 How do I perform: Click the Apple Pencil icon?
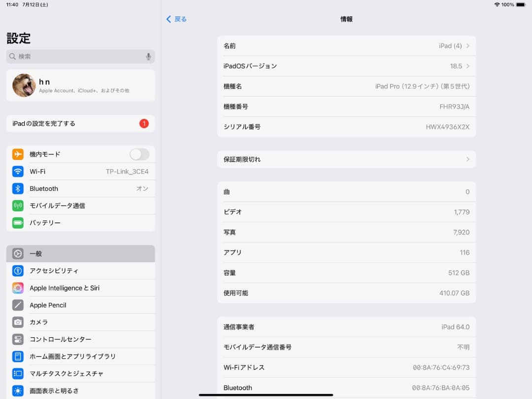coord(18,305)
